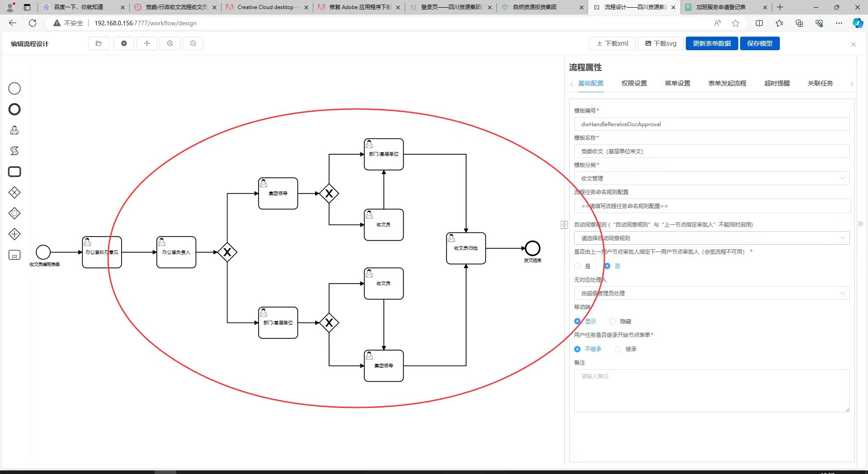This screenshot has height=474, width=868.
Task: Edit the 模板编号 input field
Action: click(x=712, y=124)
